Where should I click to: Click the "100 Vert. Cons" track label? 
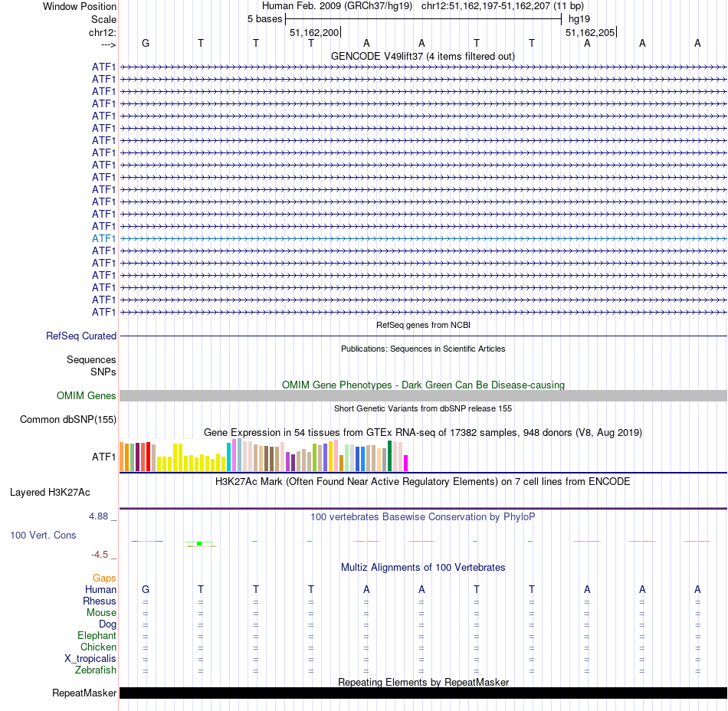43,535
